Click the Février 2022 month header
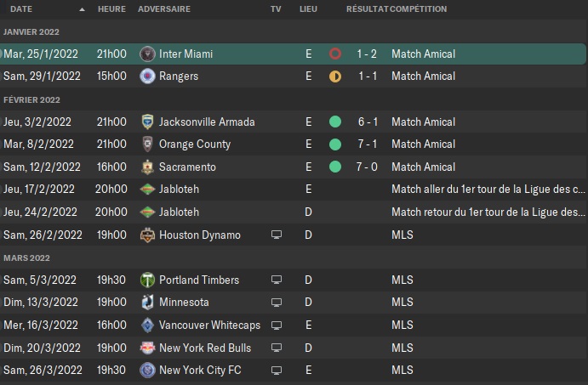Screen dimensions: 588x385 tap(31, 100)
